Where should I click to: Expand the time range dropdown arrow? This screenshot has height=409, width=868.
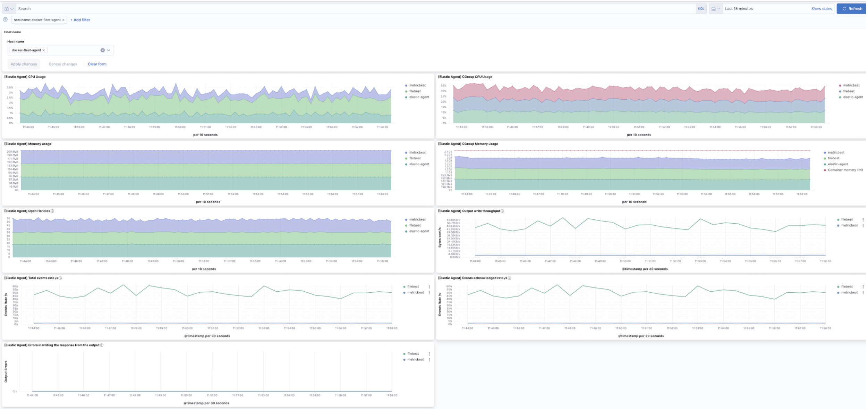pyautogui.click(x=719, y=8)
